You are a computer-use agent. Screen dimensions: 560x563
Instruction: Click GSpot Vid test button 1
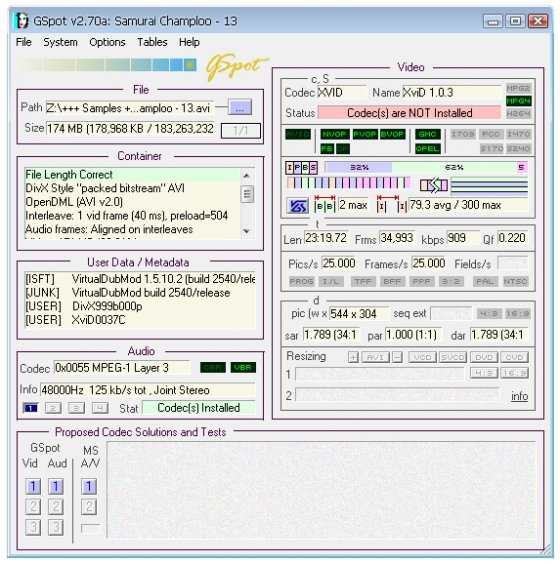pos(33,487)
